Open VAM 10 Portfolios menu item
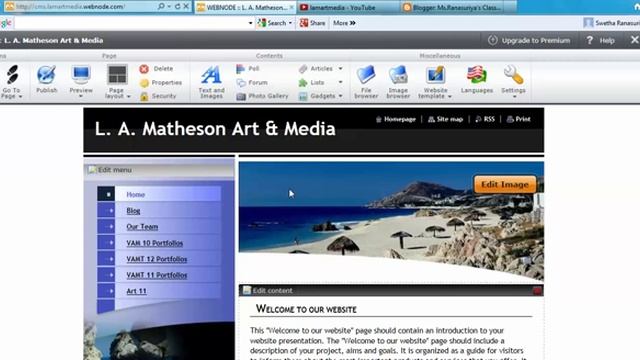 tap(155, 243)
